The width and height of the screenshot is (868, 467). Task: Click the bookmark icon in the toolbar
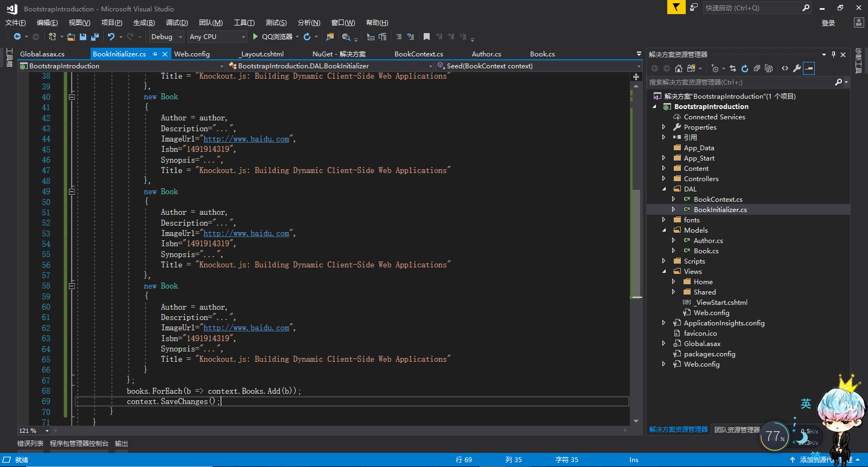point(426,37)
